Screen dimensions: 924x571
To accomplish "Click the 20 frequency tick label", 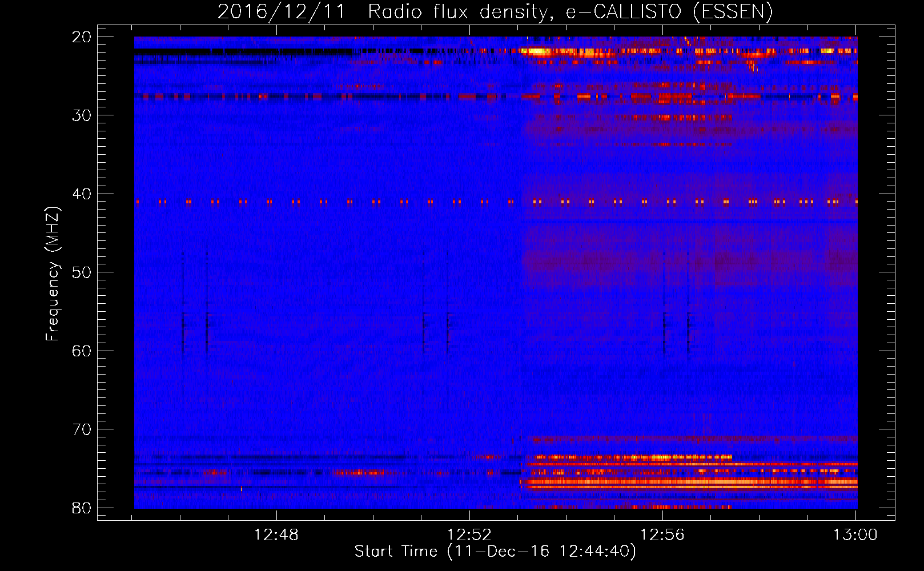I will click(x=82, y=37).
